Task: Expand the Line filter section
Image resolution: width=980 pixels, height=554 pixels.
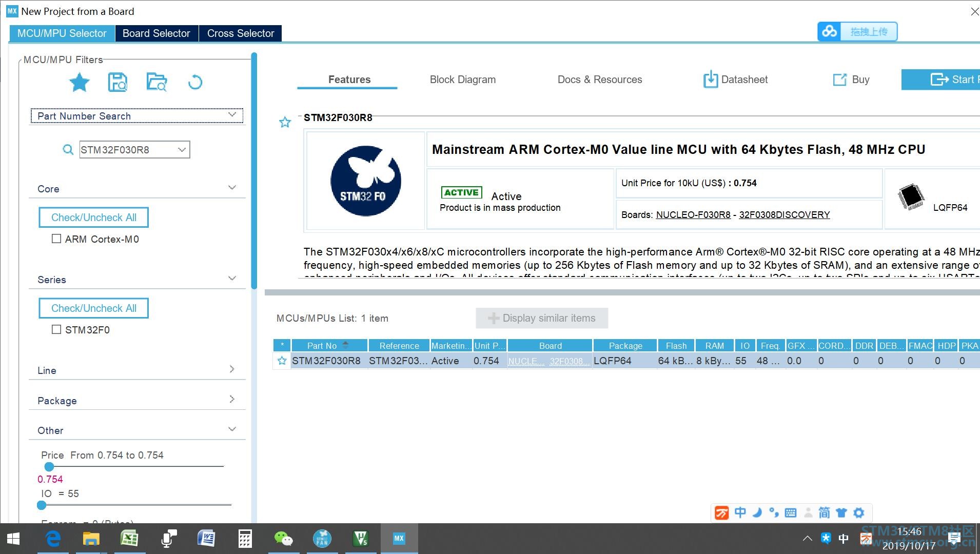Action: click(232, 369)
